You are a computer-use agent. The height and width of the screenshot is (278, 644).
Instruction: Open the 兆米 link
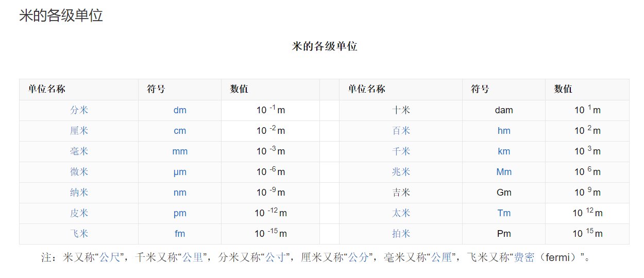(x=401, y=172)
